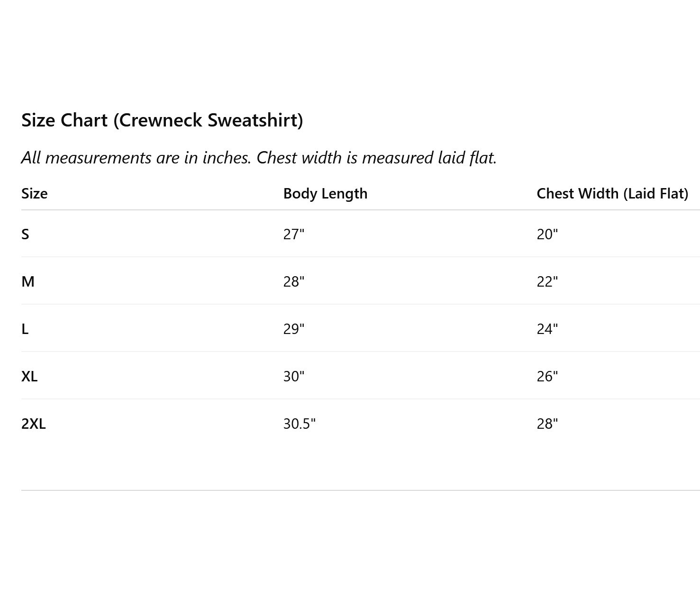
Task: Click the Size Chart (Crewneck Sweatshirt) heading
Action: tap(162, 120)
